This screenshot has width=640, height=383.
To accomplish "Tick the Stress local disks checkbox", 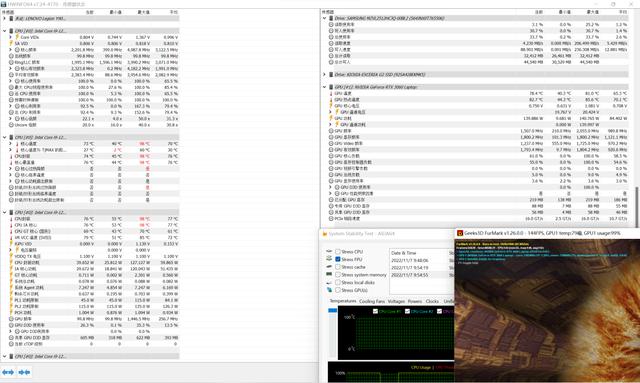I will 338,282.
